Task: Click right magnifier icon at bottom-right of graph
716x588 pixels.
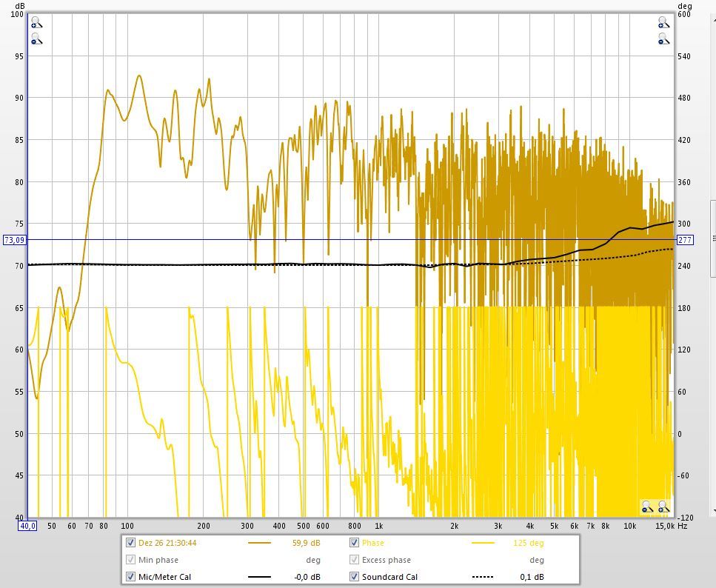Action: tap(663, 507)
